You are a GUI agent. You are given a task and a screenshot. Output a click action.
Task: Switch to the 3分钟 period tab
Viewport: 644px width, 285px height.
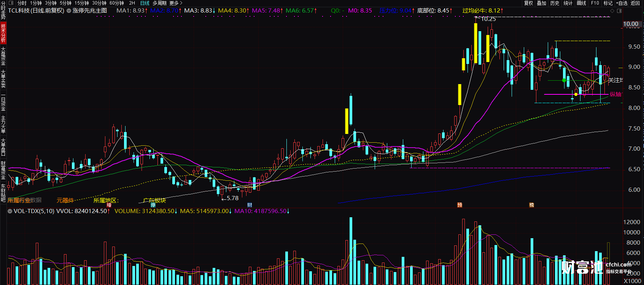(51, 3)
